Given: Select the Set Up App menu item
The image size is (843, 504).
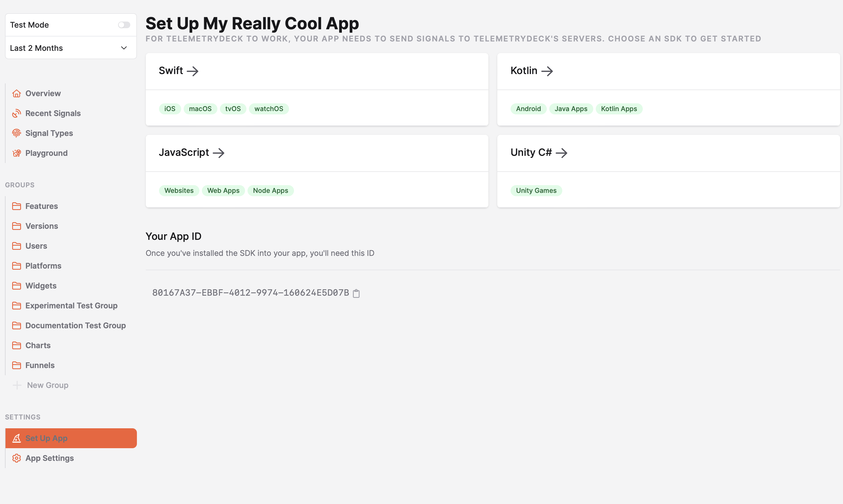Looking at the screenshot, I should (71, 438).
